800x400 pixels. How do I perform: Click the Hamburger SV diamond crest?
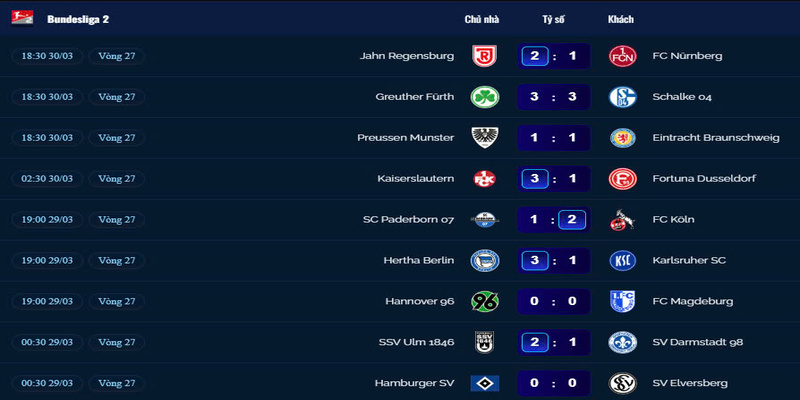[484, 383]
